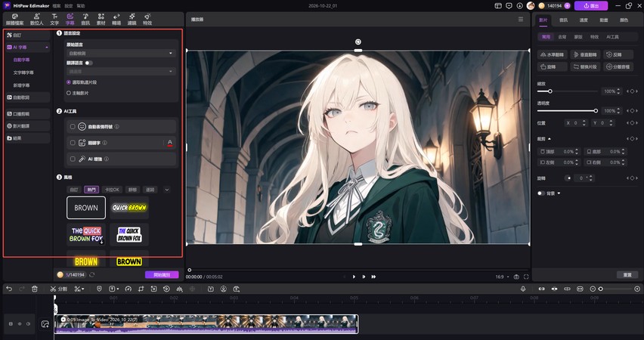Screen dimensions: 644x340
Task: Check the 自動表情符號 checkbox
Action: pos(73,127)
